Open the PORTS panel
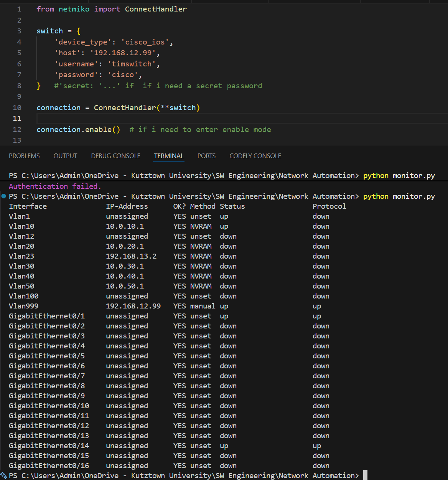The height and width of the screenshot is (480, 448). [206, 156]
